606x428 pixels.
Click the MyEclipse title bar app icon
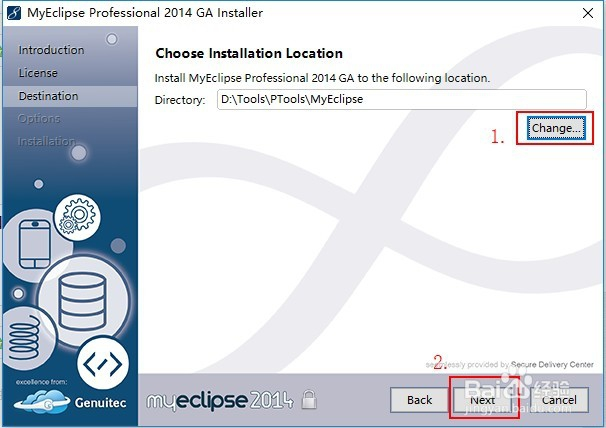pyautogui.click(x=14, y=13)
